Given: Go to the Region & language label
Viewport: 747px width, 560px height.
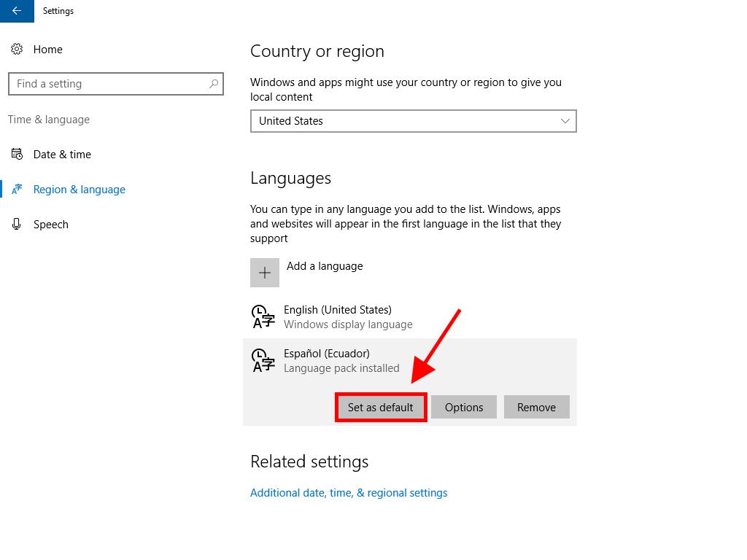Looking at the screenshot, I should tap(80, 190).
